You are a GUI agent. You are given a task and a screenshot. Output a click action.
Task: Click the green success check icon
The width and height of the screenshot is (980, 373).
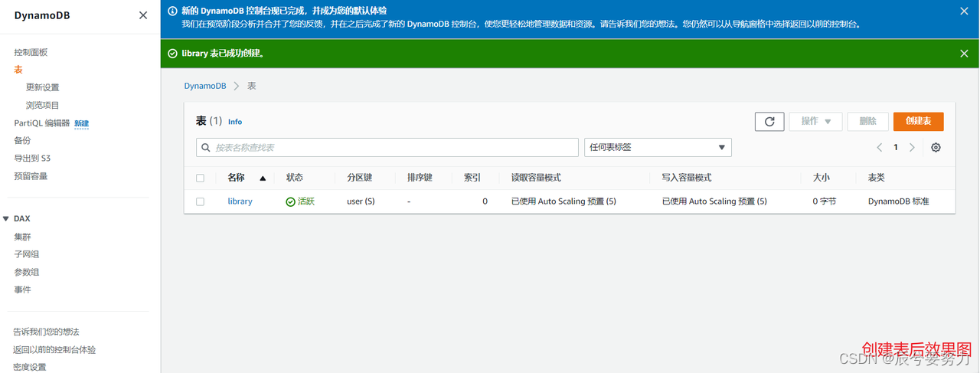[172, 54]
